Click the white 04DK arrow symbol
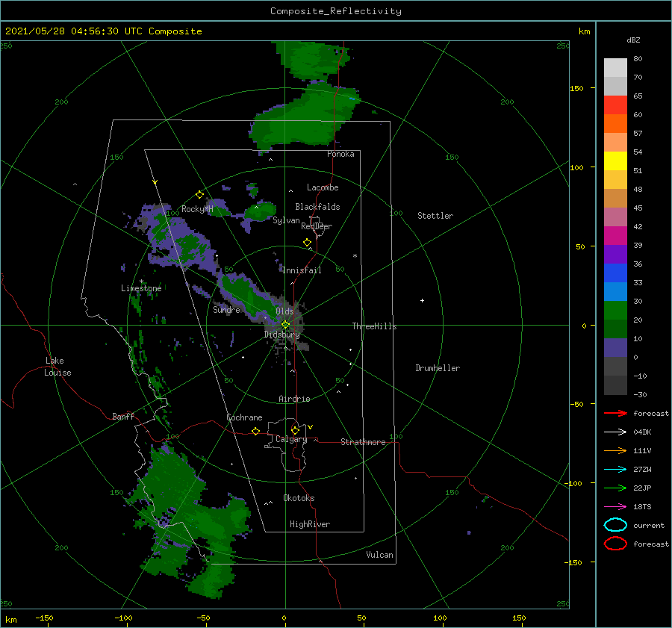Viewport: 672px width, 628px height. click(x=615, y=432)
